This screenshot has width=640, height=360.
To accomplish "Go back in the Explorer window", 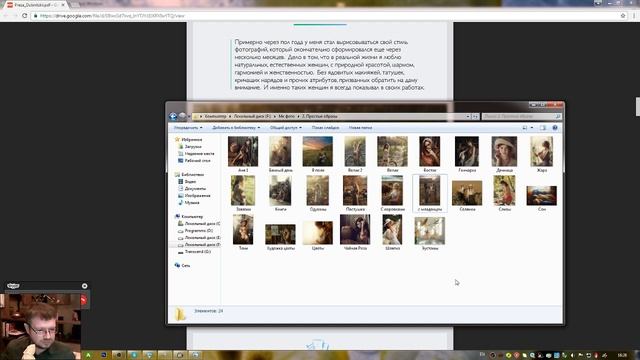I will 173,116.
